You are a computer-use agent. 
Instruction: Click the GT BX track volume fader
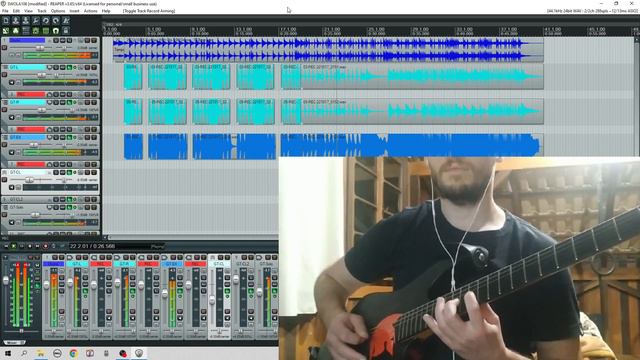pos(34,145)
